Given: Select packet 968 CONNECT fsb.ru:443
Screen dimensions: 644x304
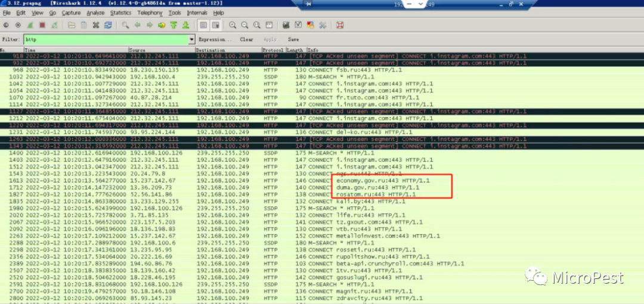Looking at the screenshot, I should pyautogui.click(x=322, y=70).
